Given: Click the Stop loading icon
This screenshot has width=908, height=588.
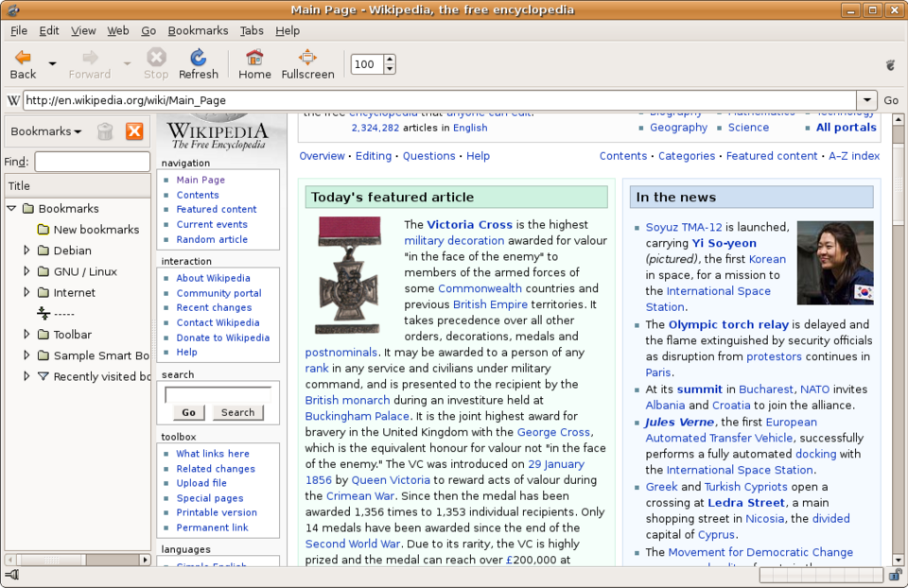Looking at the screenshot, I should (x=156, y=58).
